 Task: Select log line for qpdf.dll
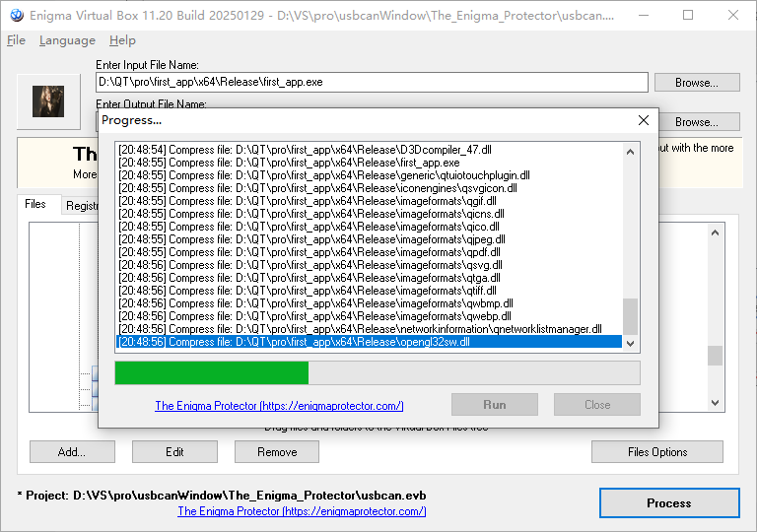tap(370, 252)
